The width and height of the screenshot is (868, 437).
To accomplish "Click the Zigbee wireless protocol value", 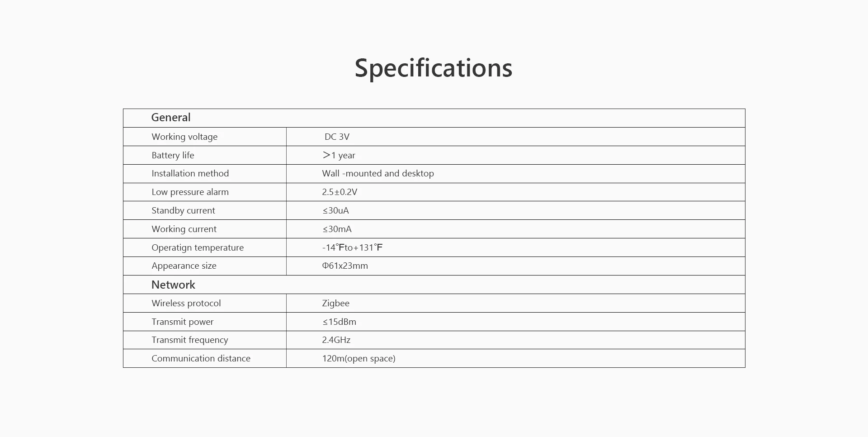I will click(x=335, y=303).
